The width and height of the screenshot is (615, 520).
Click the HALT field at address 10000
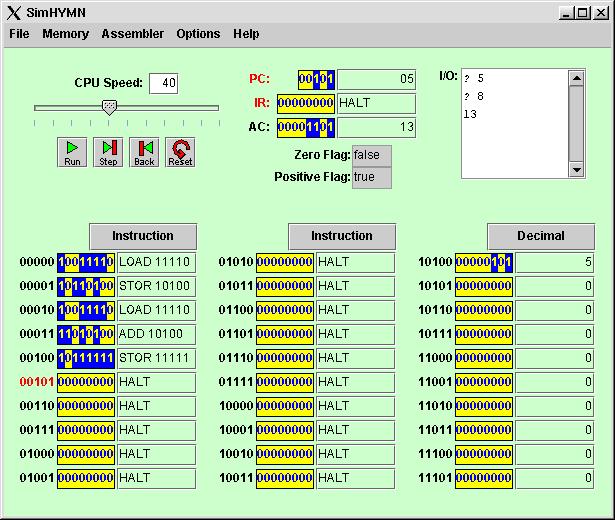tap(355, 406)
